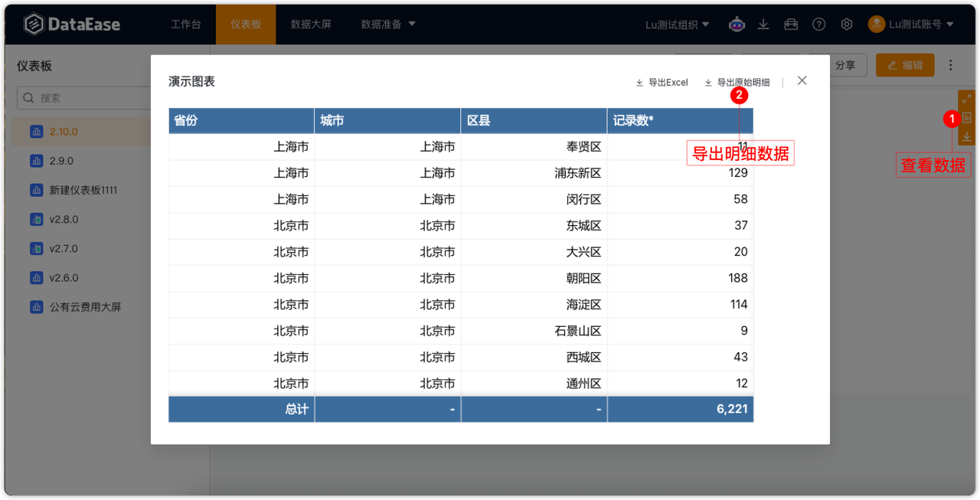This screenshot has width=980, height=500.
Task: Switch to the 数据大屏 tab
Action: [311, 24]
